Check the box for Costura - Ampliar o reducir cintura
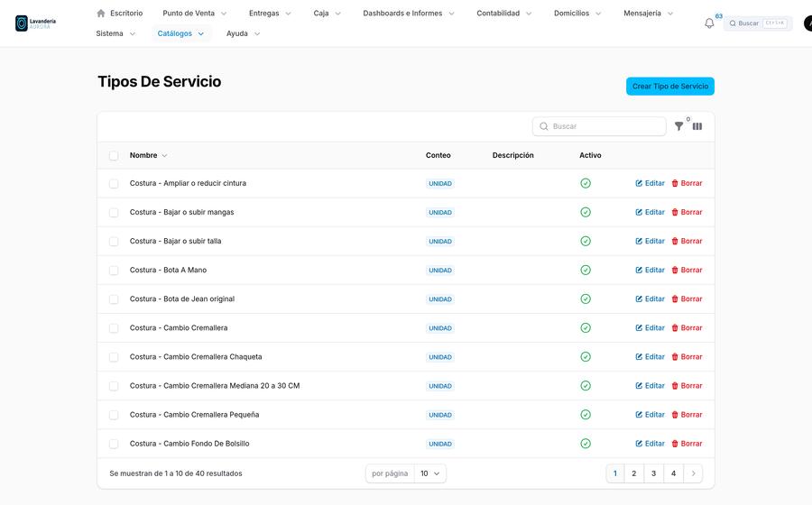This screenshot has height=505, width=812. 114,184
